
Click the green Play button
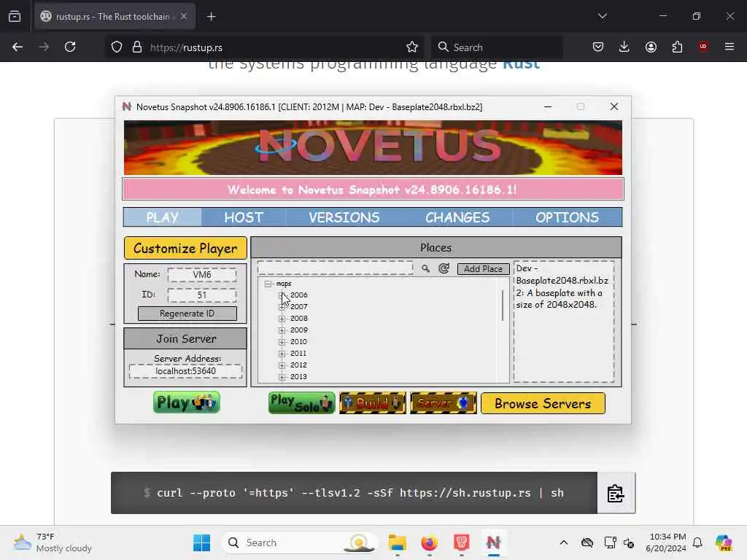click(x=186, y=402)
